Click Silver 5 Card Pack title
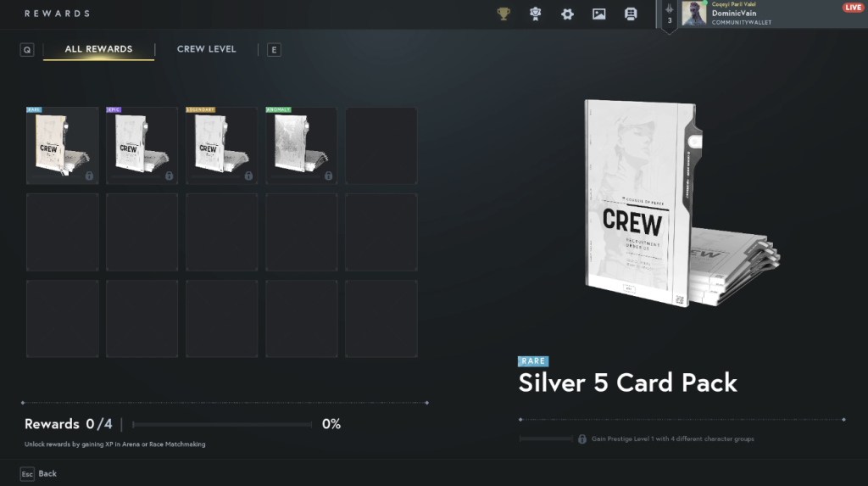The image size is (868, 486). click(x=628, y=383)
